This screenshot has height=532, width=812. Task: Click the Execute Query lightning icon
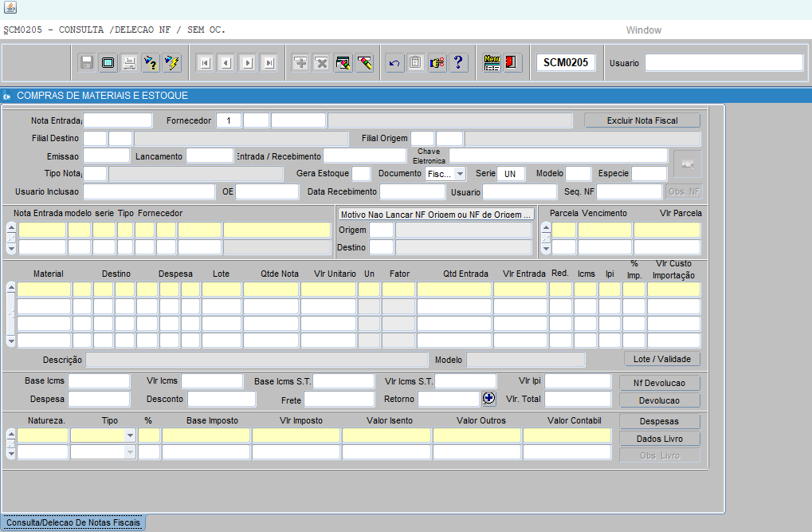click(171, 63)
